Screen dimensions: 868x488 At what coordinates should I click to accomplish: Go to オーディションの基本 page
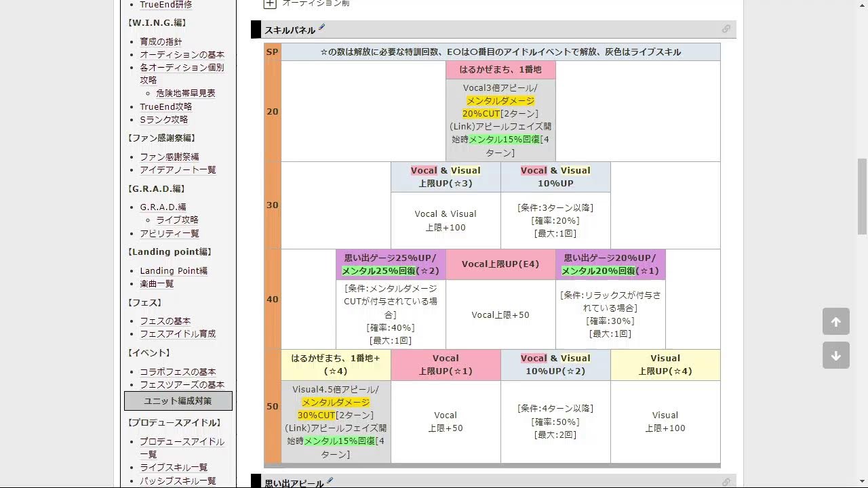pyautogui.click(x=182, y=54)
